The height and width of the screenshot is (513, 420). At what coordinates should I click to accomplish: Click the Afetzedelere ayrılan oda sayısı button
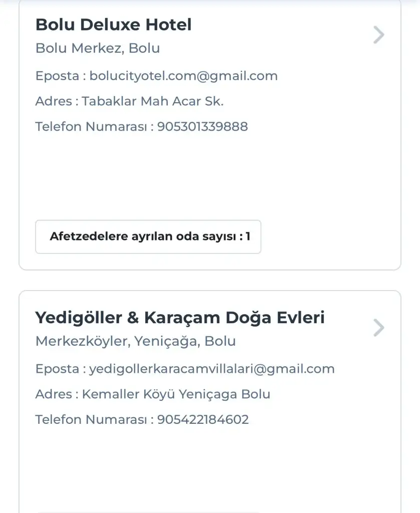click(x=148, y=236)
